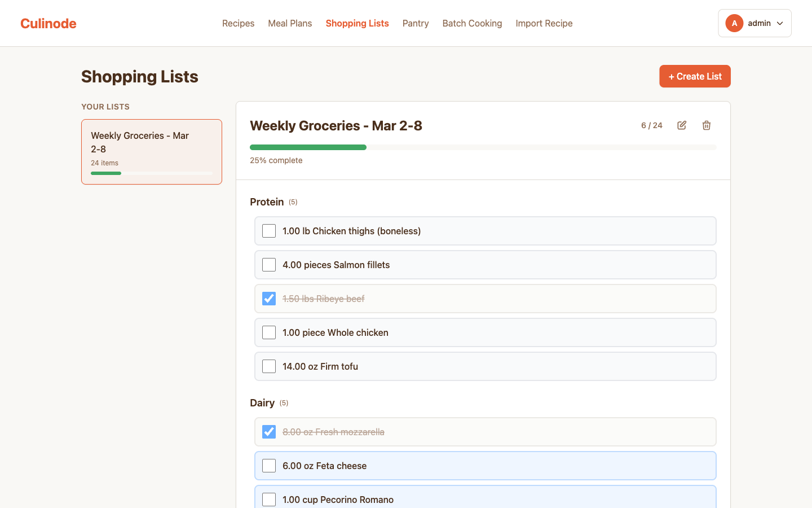Uncheck the Fresh mozzarella item
Viewport: 812px width, 508px height.
(268, 432)
